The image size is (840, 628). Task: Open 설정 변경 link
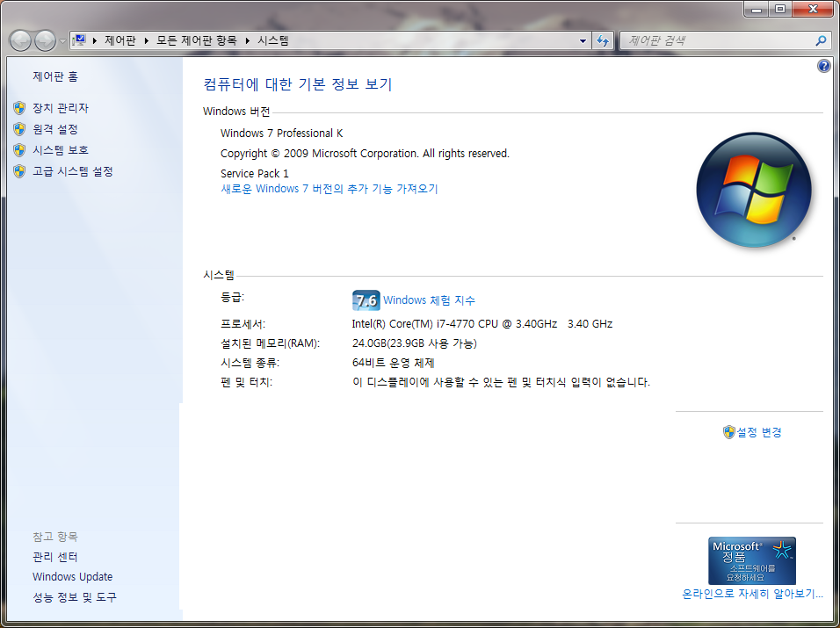pos(759,432)
